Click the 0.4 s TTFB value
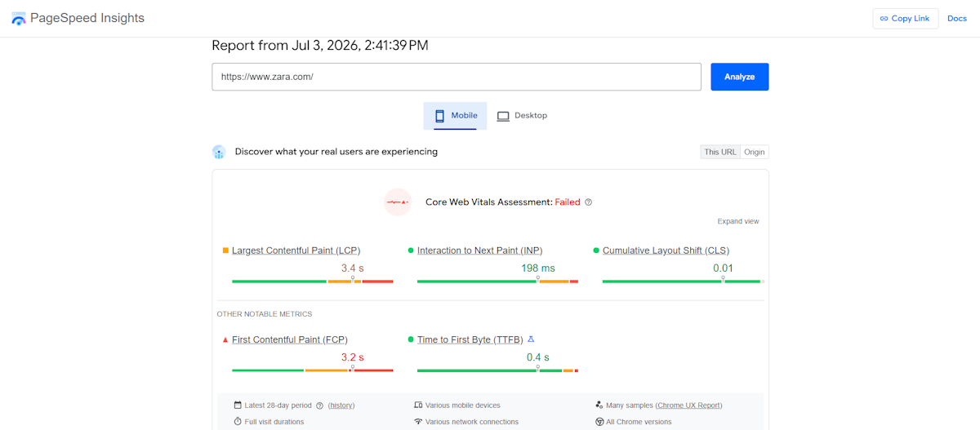The height and width of the screenshot is (430, 980). tap(538, 357)
